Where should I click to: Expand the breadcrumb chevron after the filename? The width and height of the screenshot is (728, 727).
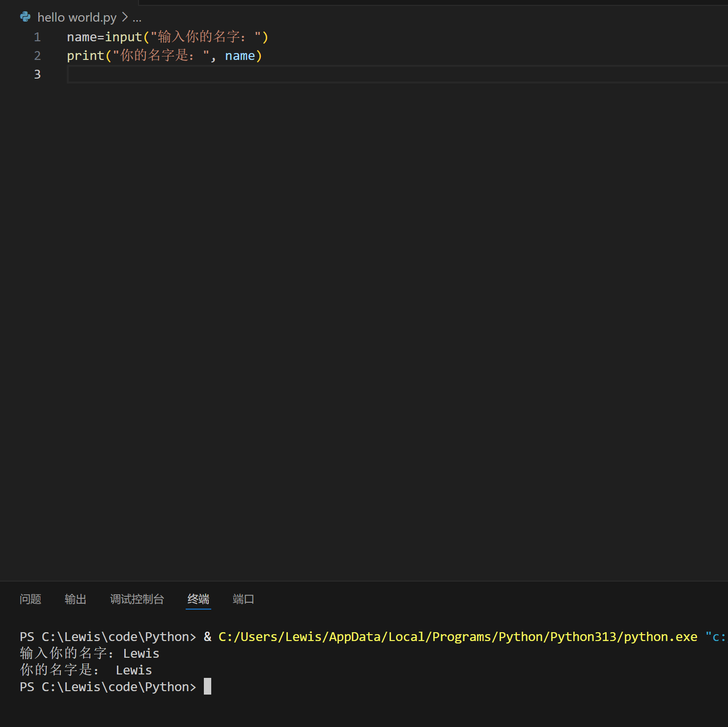(125, 17)
